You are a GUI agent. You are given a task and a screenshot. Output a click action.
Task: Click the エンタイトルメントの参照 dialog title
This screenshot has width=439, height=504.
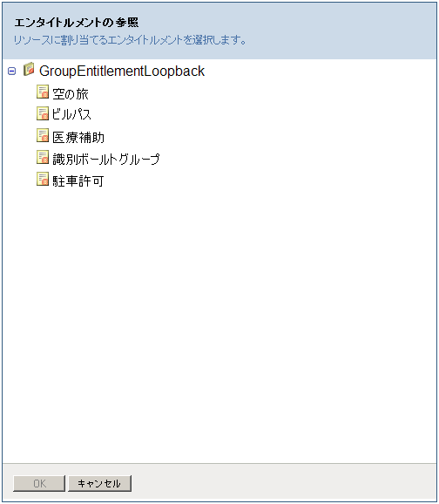[x=77, y=23]
